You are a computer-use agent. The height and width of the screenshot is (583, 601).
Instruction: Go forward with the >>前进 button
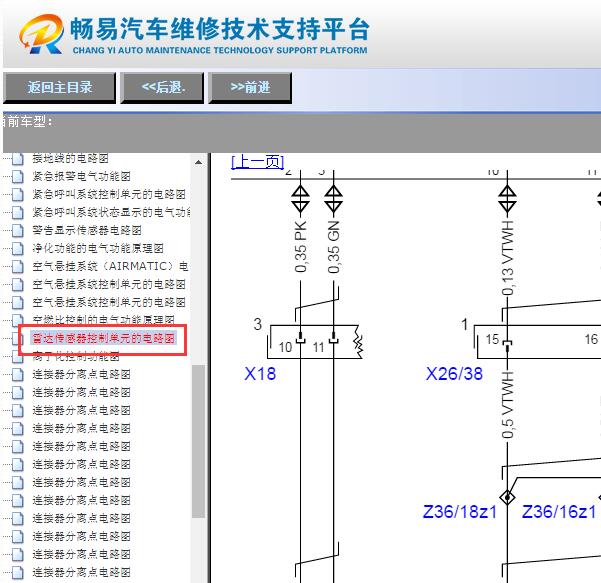point(250,88)
